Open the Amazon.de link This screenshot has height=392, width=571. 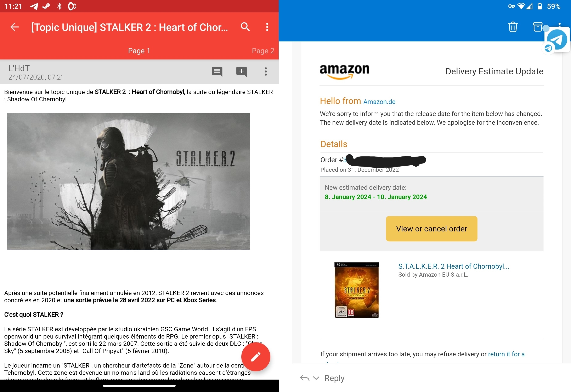click(x=379, y=102)
